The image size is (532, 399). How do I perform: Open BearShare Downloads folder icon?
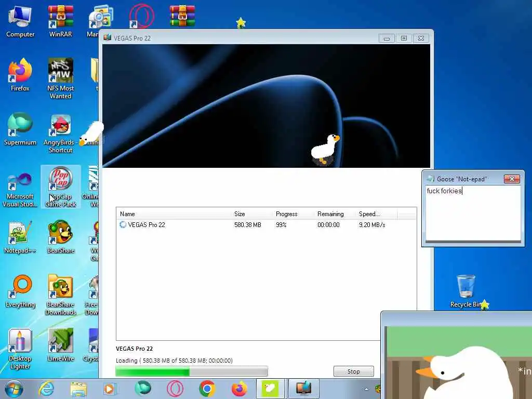(x=60, y=295)
